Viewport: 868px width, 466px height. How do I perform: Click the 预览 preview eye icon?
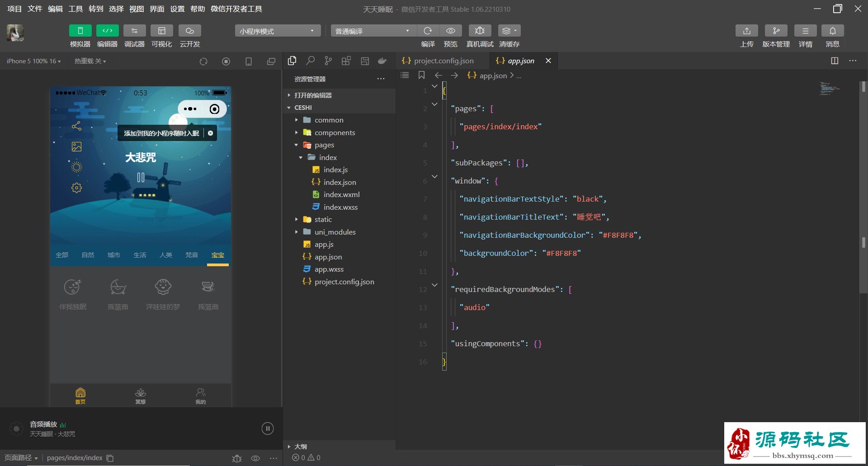point(450,31)
